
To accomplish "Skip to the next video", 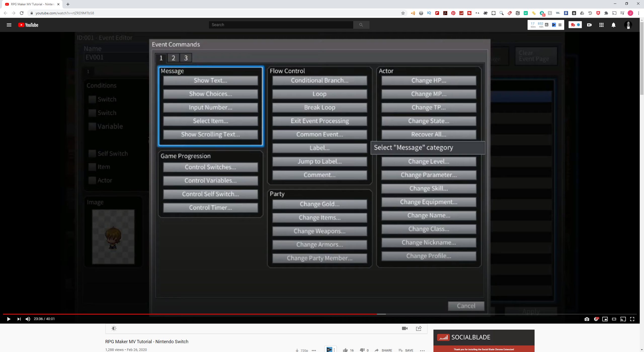I will pos(19,319).
